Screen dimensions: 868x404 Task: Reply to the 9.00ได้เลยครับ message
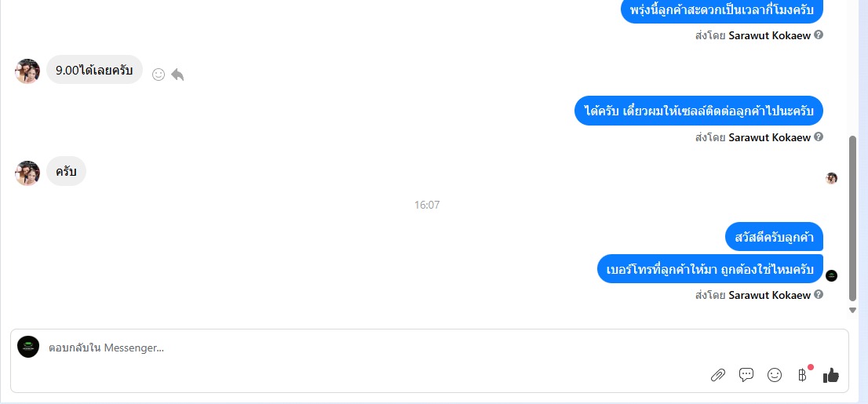coord(177,75)
